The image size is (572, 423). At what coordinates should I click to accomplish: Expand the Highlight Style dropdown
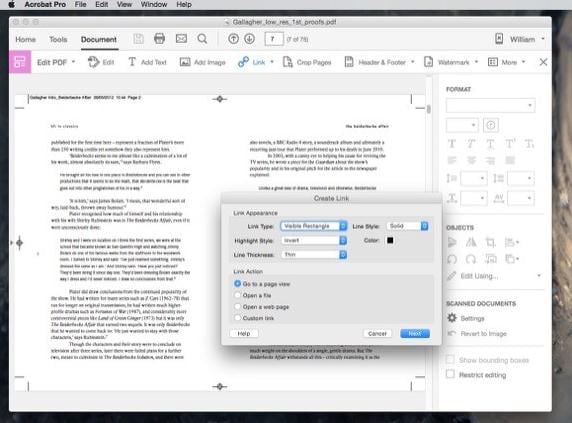[314, 240]
